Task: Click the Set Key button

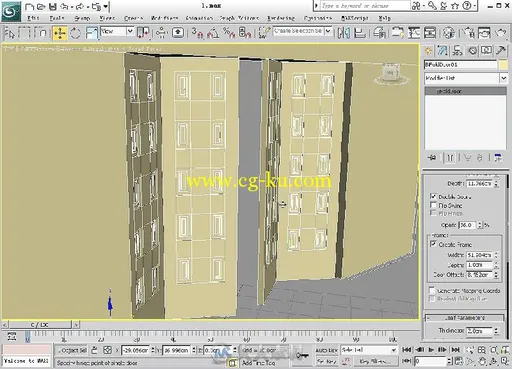Action: click(326, 361)
